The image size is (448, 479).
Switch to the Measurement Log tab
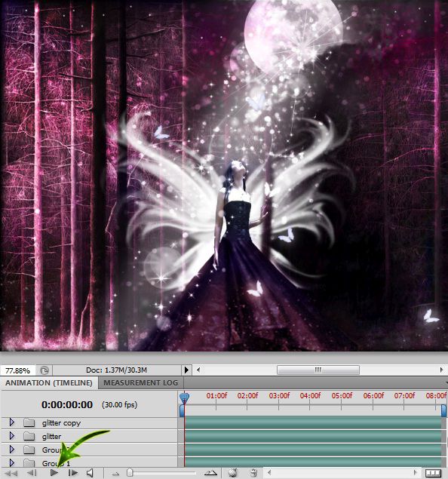click(x=140, y=382)
